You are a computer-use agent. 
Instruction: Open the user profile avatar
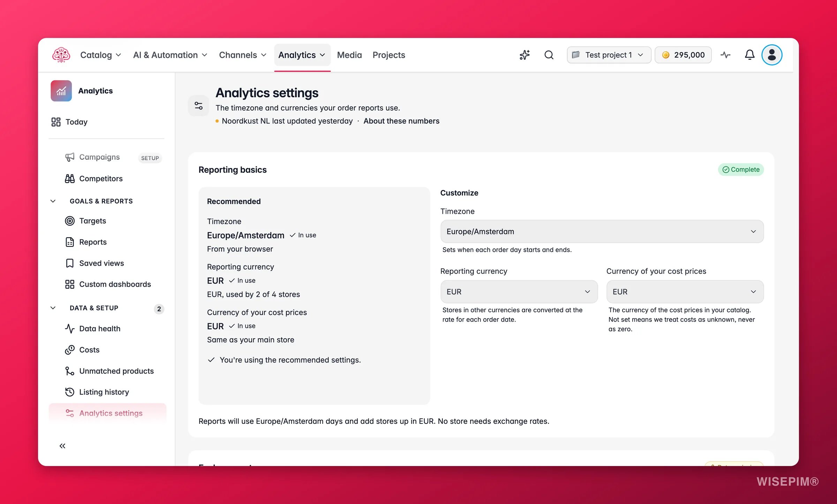pyautogui.click(x=772, y=55)
